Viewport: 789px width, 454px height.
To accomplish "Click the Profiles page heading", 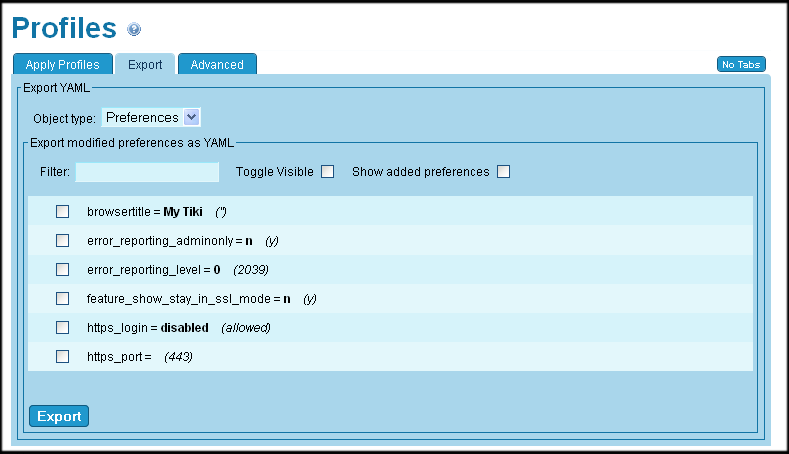I will tap(64, 28).
